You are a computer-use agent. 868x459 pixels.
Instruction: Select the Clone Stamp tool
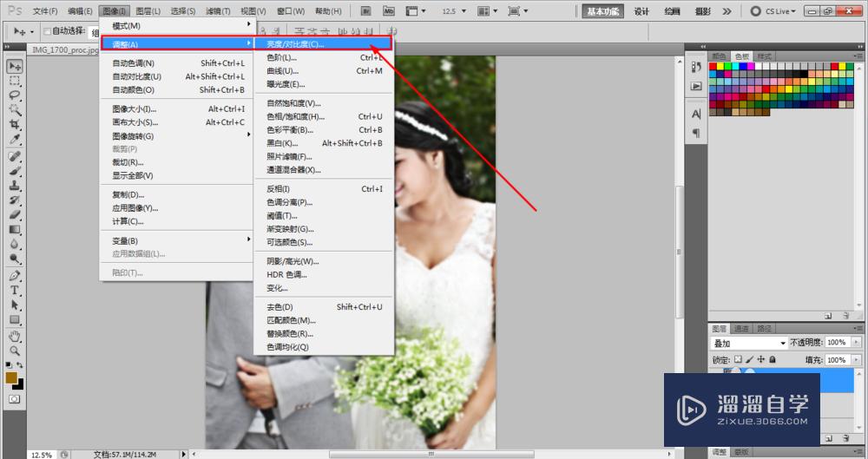[x=15, y=186]
